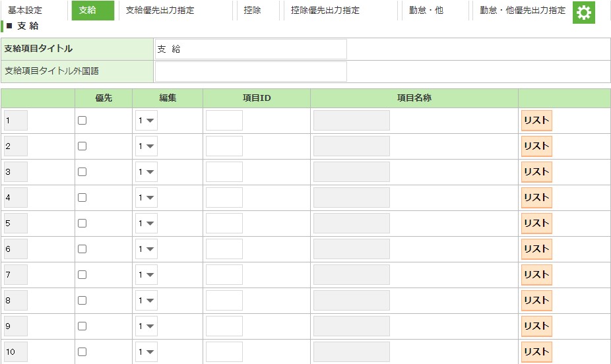Select the 勤怠・他 tab
This screenshot has width=611, height=364.
click(x=426, y=11)
